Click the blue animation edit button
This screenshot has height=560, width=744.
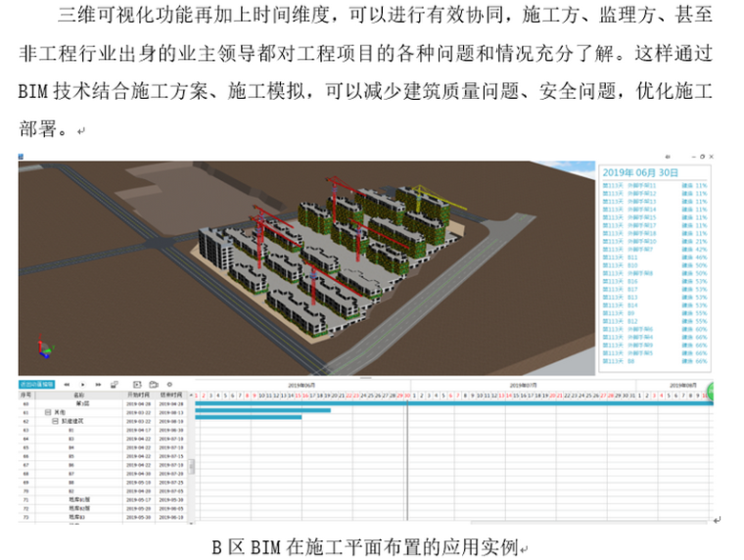tap(37, 385)
